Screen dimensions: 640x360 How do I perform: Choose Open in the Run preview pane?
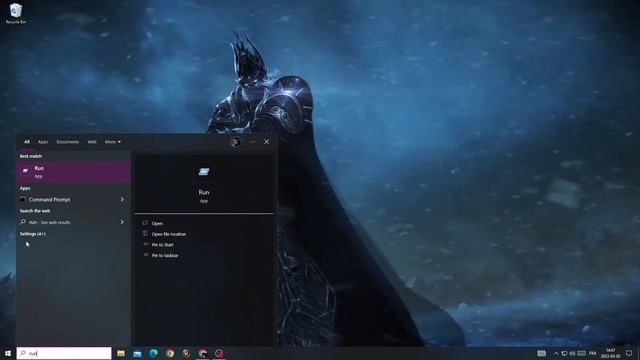click(157, 223)
